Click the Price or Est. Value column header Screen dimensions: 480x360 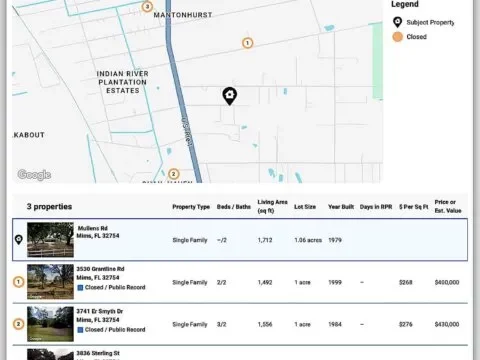point(448,206)
